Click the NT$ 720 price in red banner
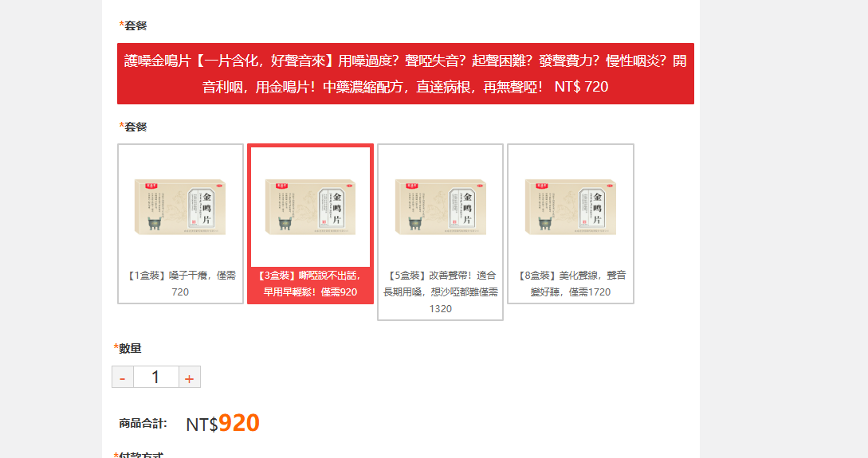This screenshot has height=458, width=868. (x=581, y=87)
